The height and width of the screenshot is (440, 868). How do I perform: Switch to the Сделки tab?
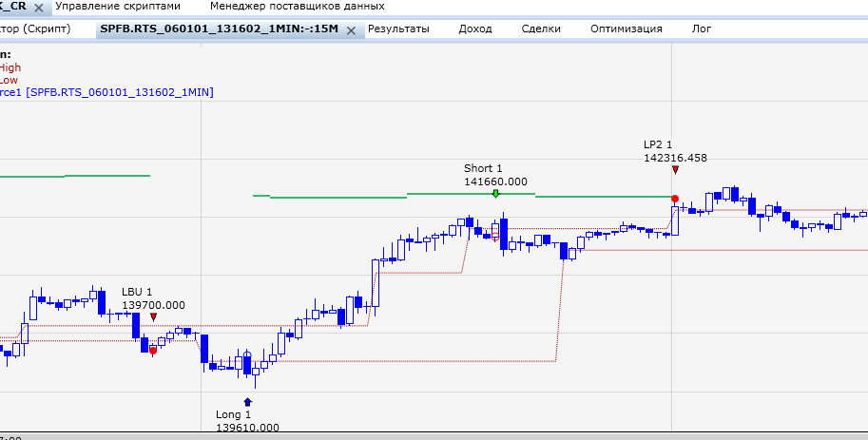[541, 29]
